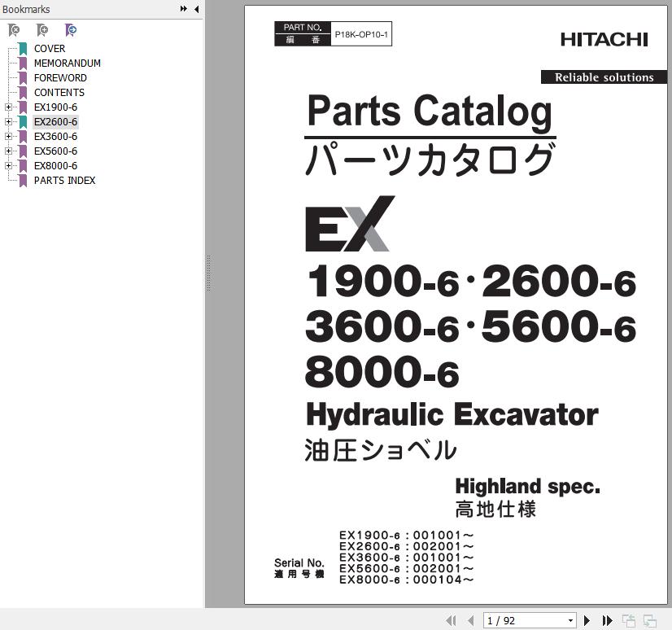This screenshot has width=672, height=630.
Task: Expand the EX1900-6 bookmark node
Action: (x=8, y=107)
